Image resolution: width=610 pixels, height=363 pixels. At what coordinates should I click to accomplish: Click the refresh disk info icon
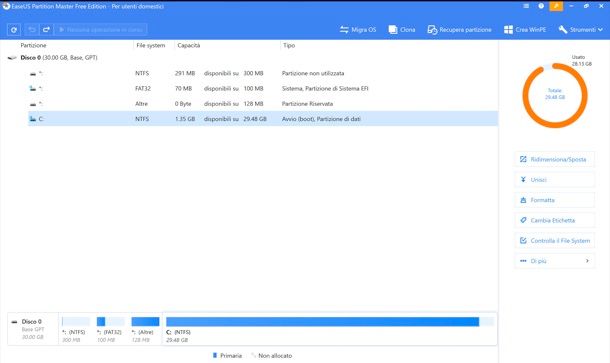pyautogui.click(x=14, y=30)
